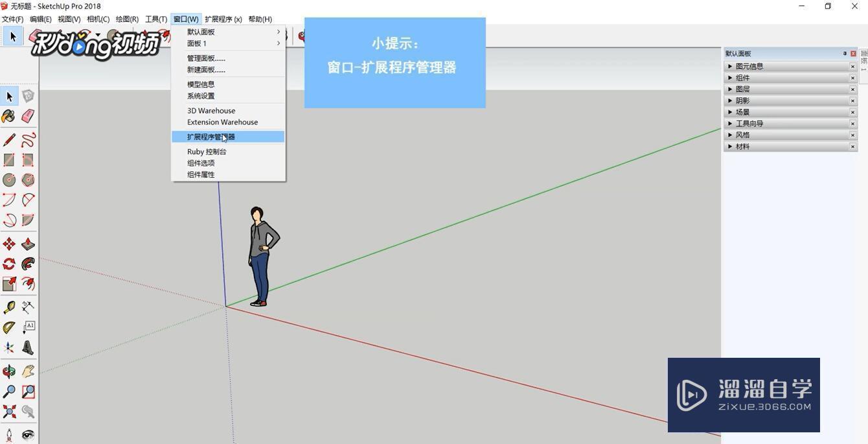The image size is (868, 444).
Task: Open the 视图(V) menu
Action: point(69,19)
